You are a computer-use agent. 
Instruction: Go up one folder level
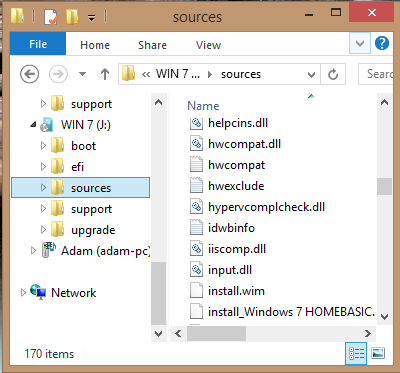pyautogui.click(x=105, y=74)
